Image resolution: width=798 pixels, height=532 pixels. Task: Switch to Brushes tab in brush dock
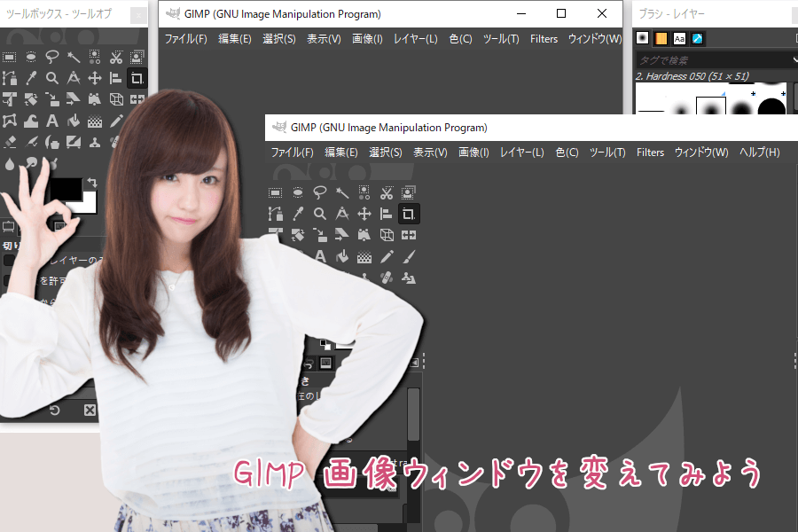click(x=642, y=38)
